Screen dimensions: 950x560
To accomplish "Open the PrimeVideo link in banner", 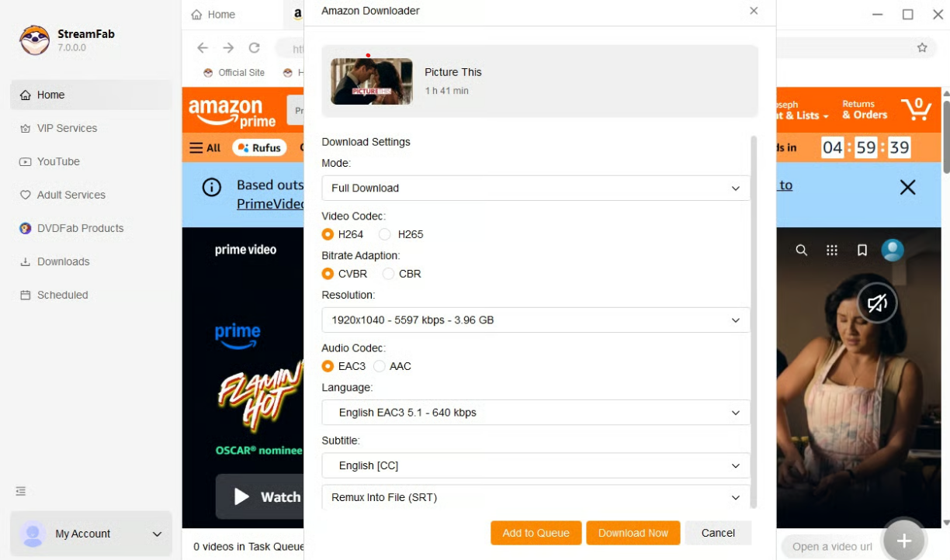I will pyautogui.click(x=271, y=204).
